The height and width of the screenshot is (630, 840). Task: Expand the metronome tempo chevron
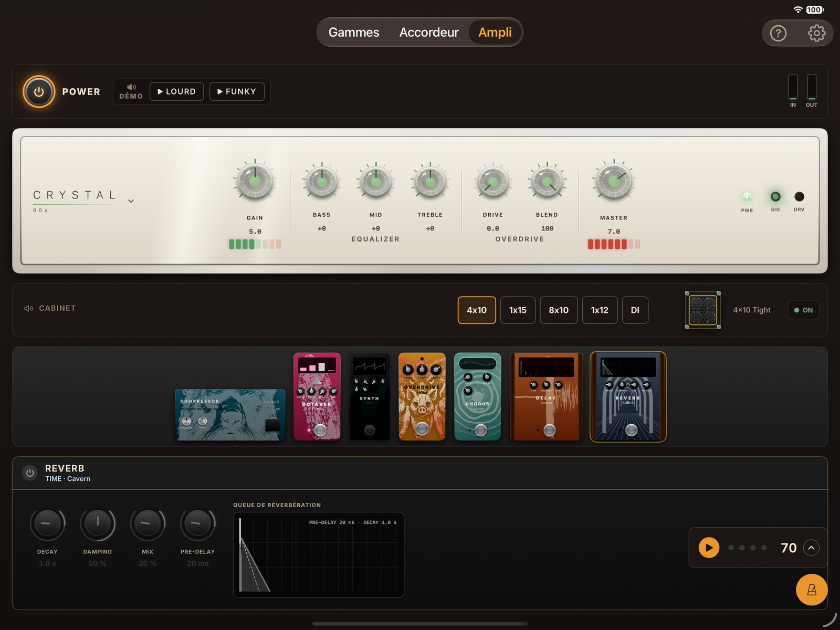(x=811, y=548)
